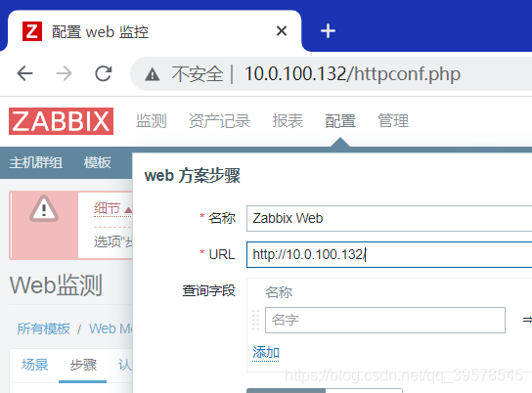Reload the page with the refresh icon

103,73
